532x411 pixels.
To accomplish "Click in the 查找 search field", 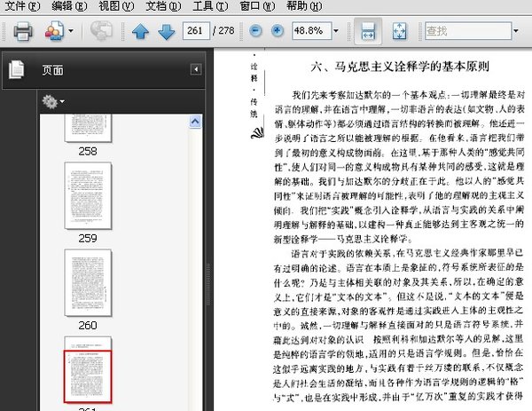I will click(465, 31).
